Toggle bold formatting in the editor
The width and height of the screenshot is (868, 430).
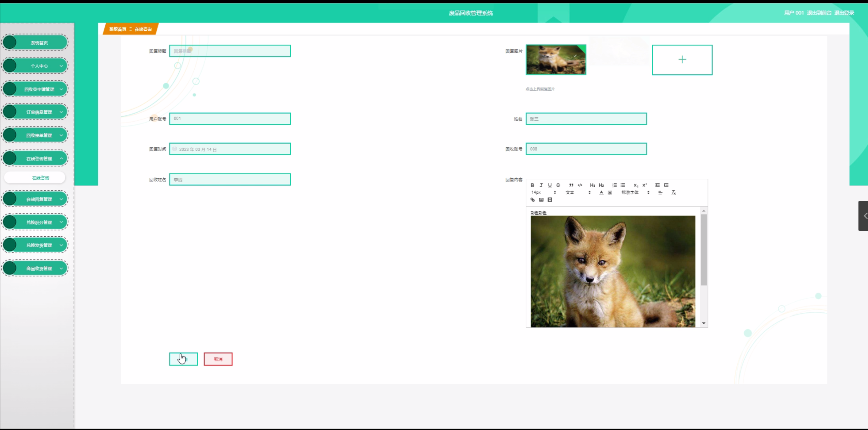click(532, 185)
